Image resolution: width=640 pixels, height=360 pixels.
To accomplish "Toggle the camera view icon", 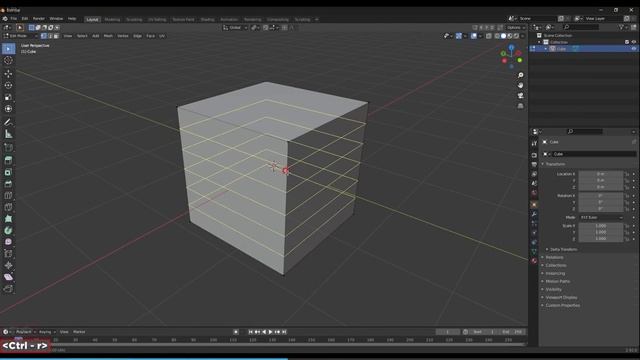I will pyautogui.click(x=520, y=96).
